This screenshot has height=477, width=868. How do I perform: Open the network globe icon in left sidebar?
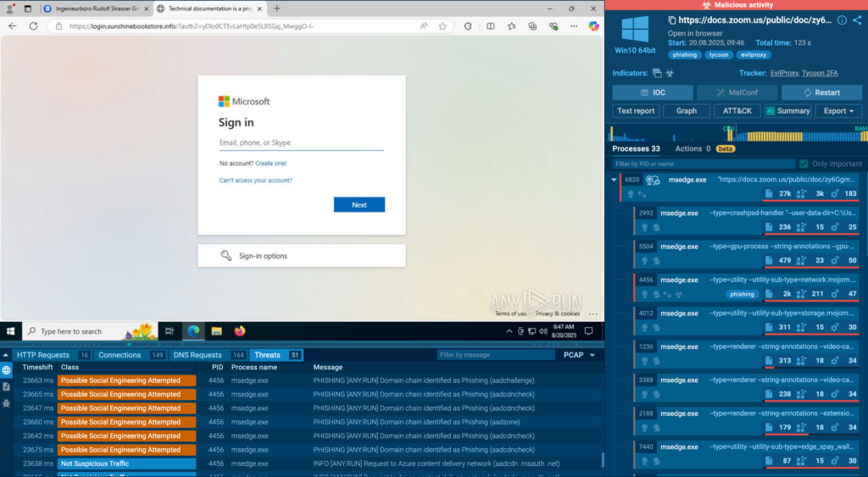[7, 370]
